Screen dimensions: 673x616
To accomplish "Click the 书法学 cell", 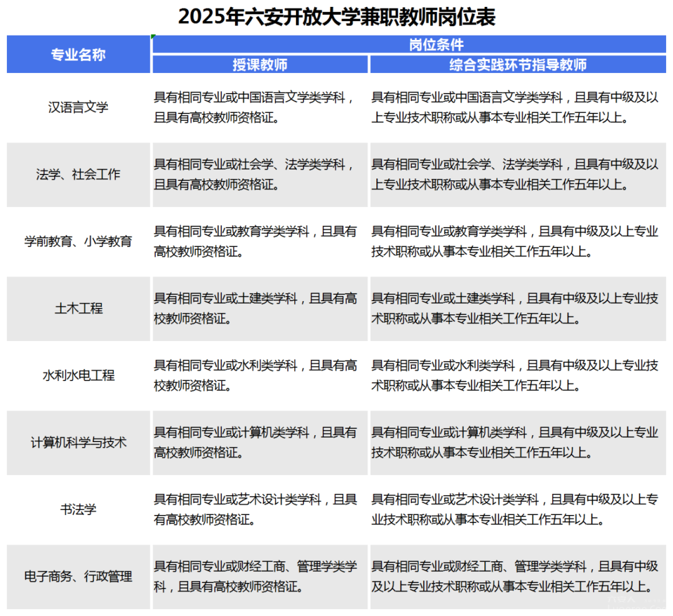I will tap(79, 510).
